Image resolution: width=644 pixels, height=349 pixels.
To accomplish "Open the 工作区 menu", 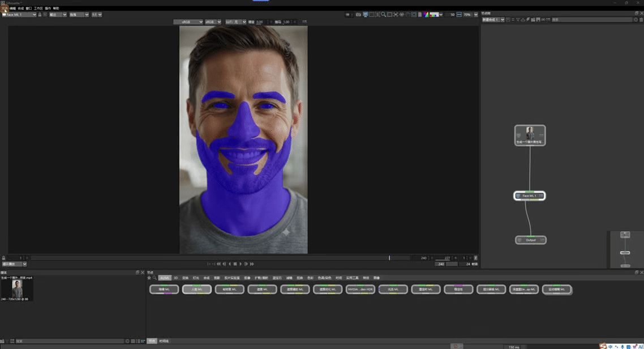I will coord(38,8).
